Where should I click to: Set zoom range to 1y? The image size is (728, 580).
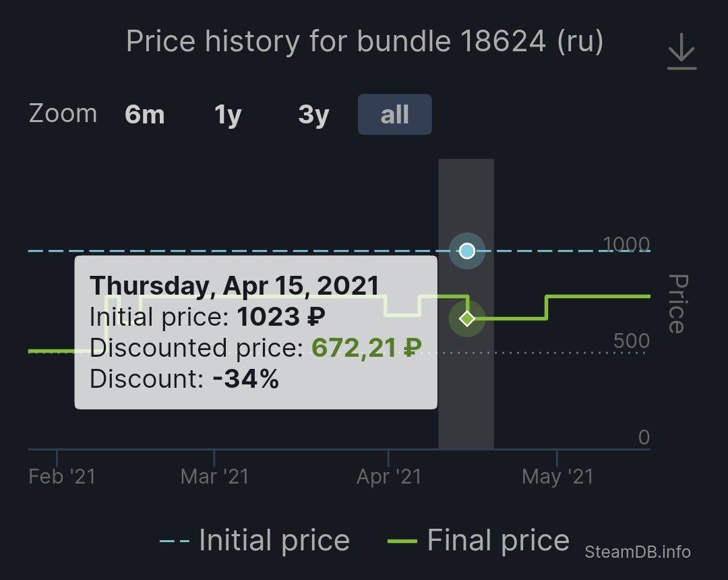click(228, 114)
